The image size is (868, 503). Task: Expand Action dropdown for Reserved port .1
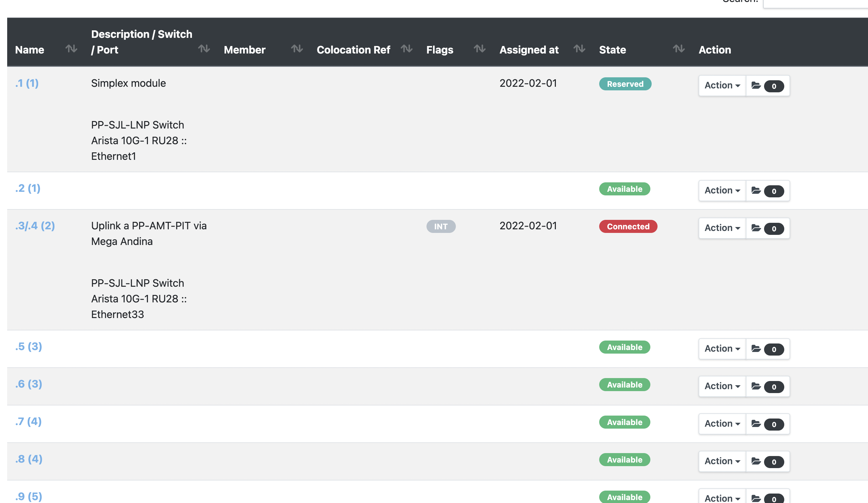722,85
